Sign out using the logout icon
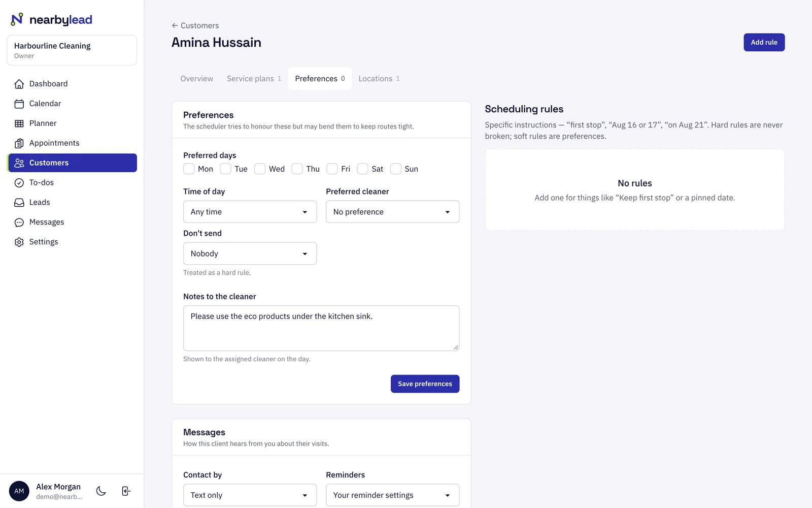The width and height of the screenshot is (812, 508). [x=126, y=491]
